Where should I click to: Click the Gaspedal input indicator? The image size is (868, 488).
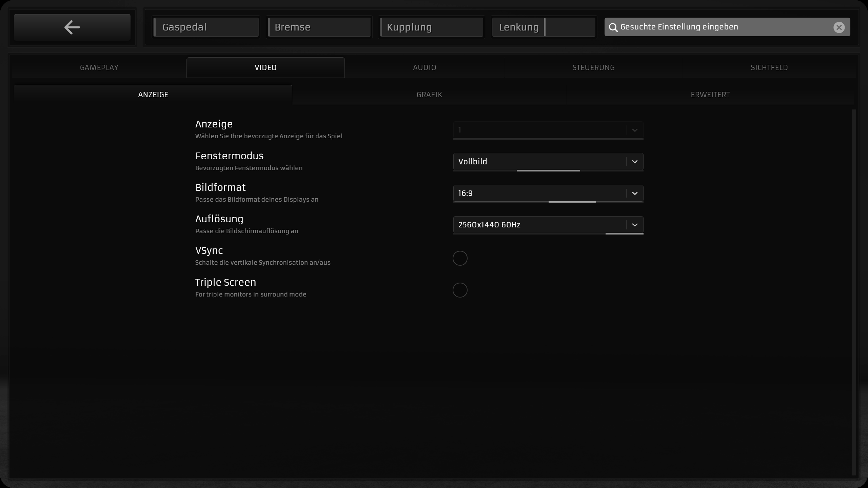tap(206, 27)
